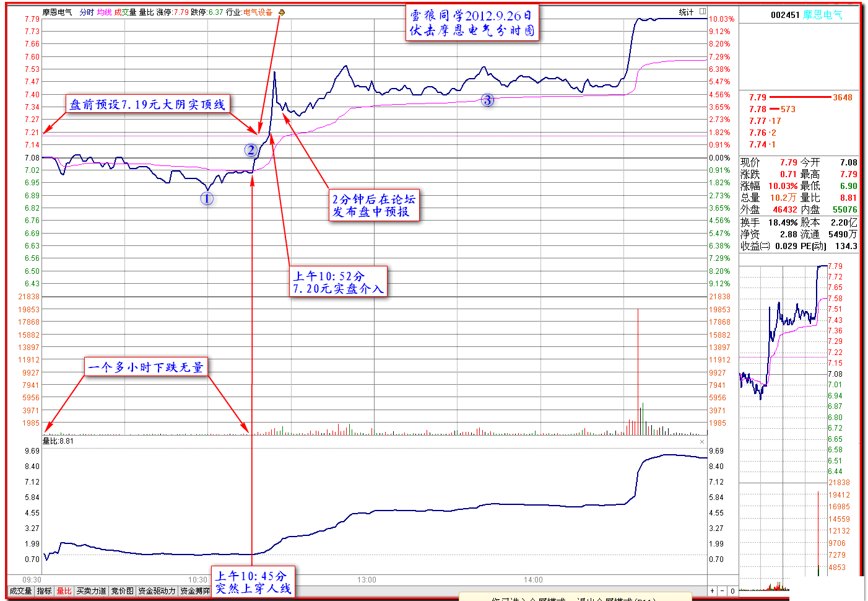The width and height of the screenshot is (868, 601).
Task: Open the 电气设备 industry link
Action: (x=258, y=12)
